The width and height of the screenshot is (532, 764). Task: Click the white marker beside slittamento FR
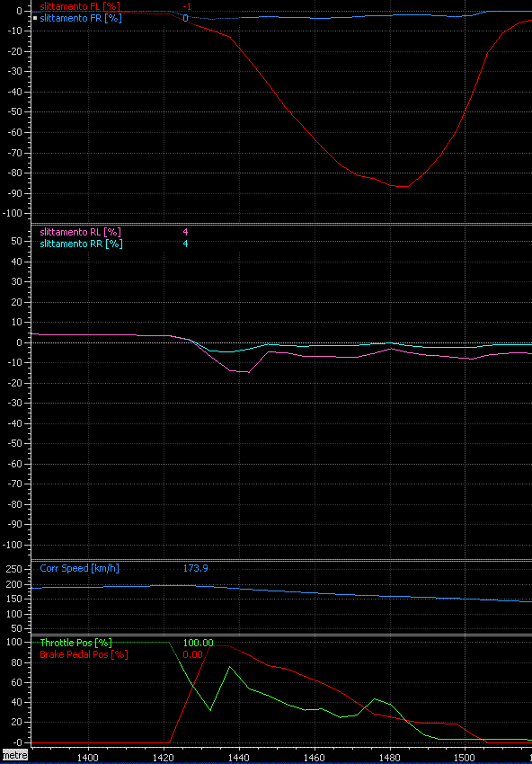point(35,18)
